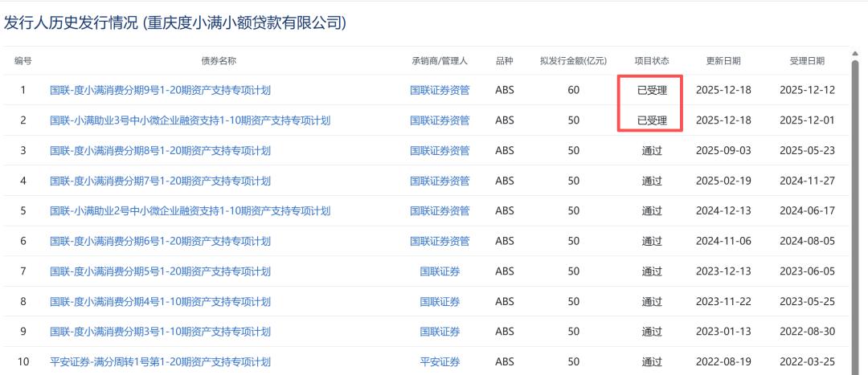This screenshot has height=375, width=868.
Task: Open 国联-小满助业2号中小微企业融资支持 bond link
Action: click(x=190, y=211)
